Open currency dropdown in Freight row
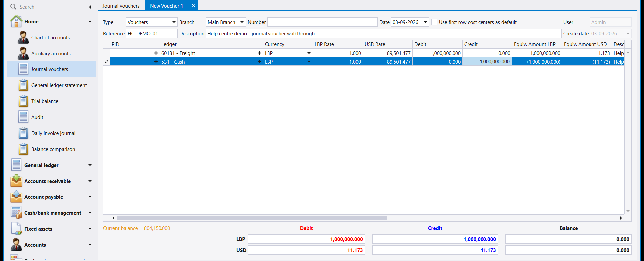 (x=309, y=53)
